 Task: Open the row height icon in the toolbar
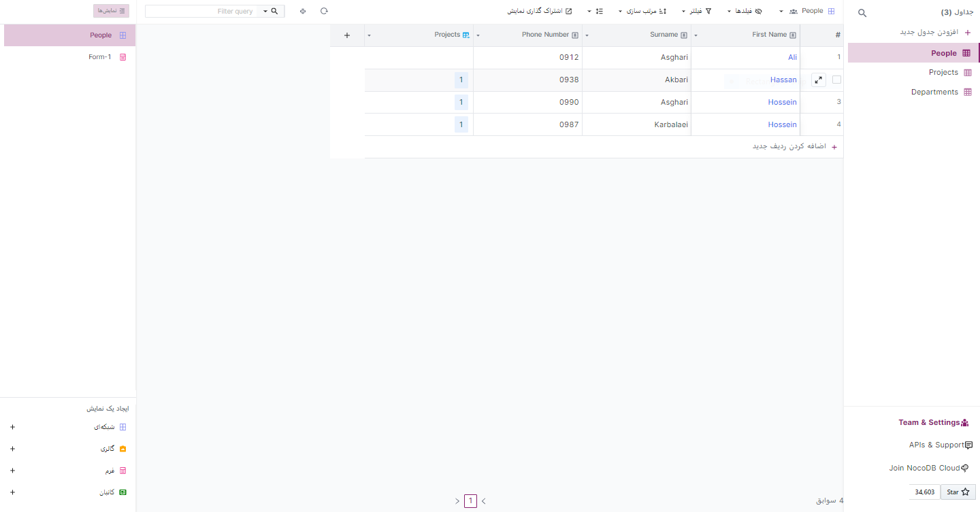click(598, 11)
